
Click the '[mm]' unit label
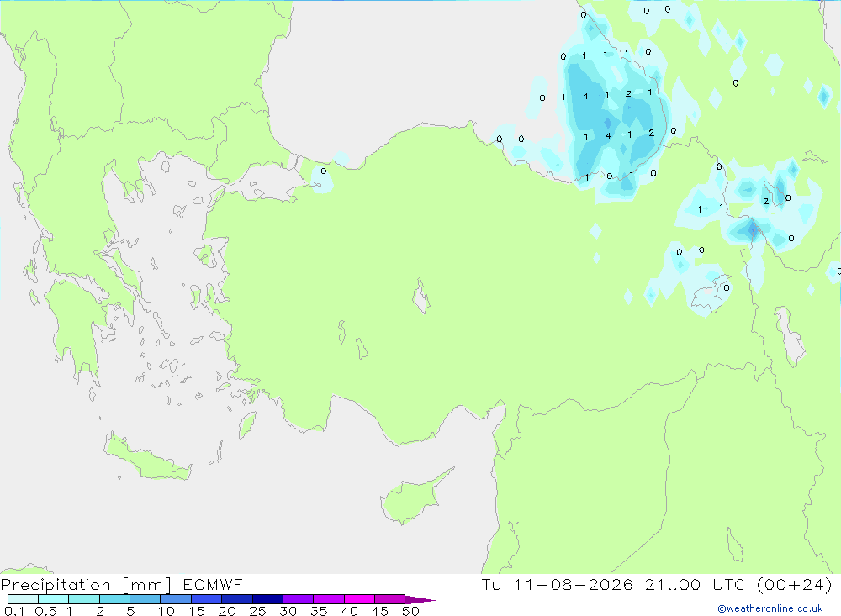tap(147, 585)
